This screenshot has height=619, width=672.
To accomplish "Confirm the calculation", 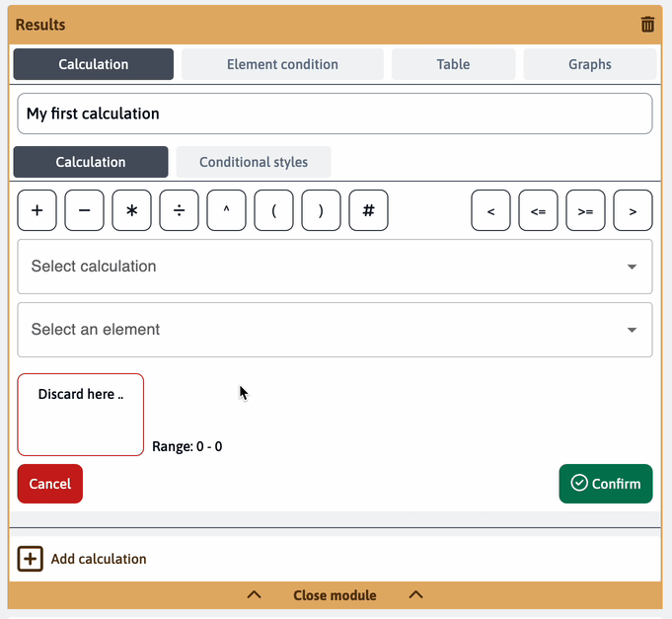I will coord(605,484).
